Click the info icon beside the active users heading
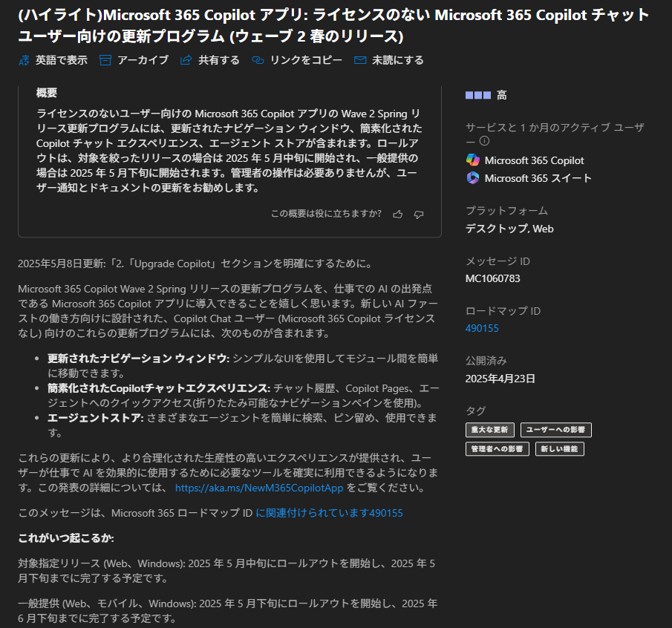The width and height of the screenshot is (672, 628). [x=484, y=141]
